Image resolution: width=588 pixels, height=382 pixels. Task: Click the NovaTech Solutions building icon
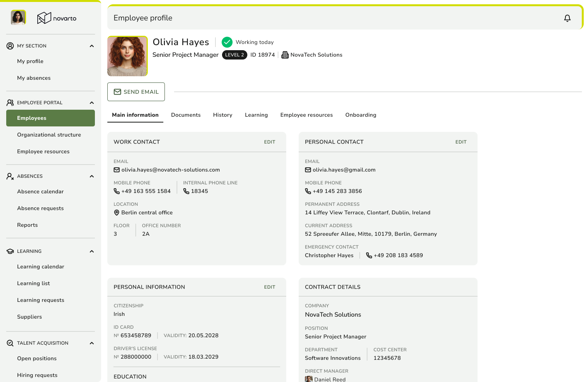pyautogui.click(x=285, y=55)
